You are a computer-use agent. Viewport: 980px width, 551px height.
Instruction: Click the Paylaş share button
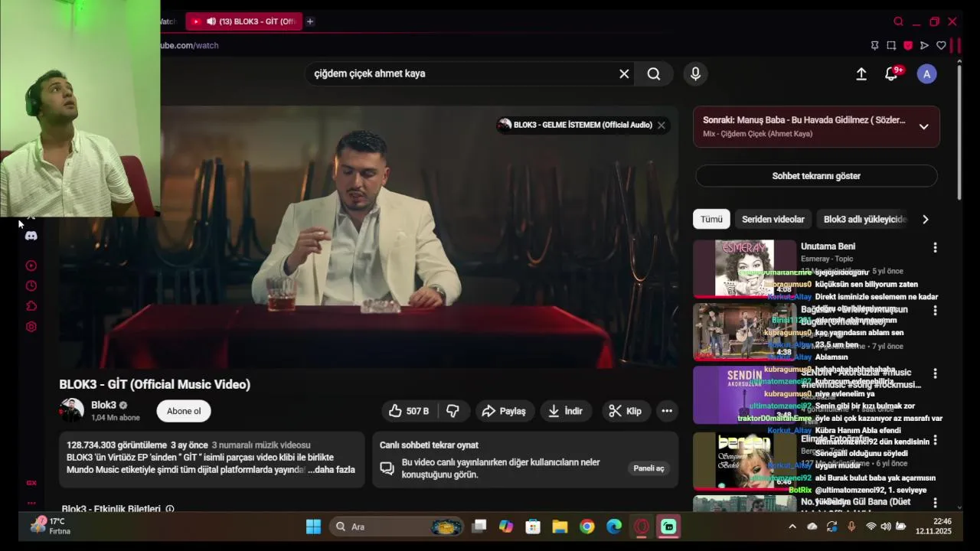503,411
